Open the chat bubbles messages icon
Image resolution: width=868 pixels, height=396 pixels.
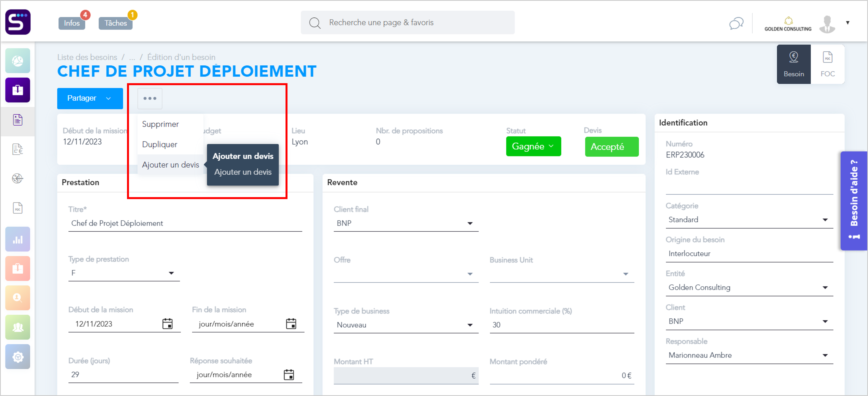tap(736, 23)
